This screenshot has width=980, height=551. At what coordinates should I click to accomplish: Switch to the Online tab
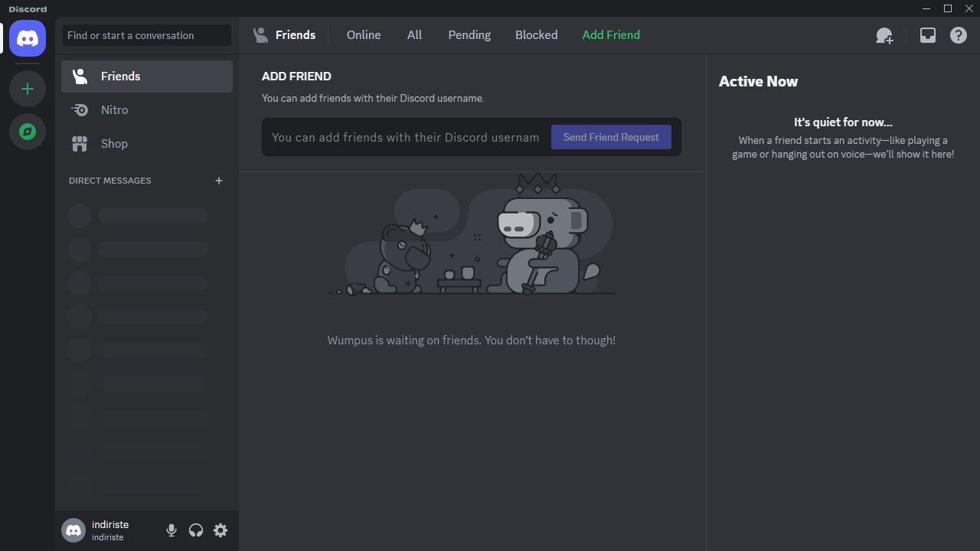[x=364, y=35]
